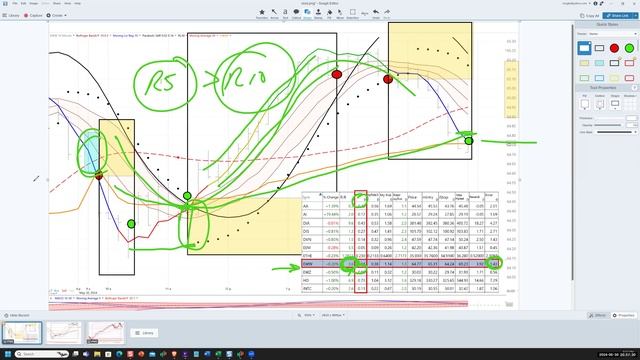
Task: Click the Thickness value field
Action: coord(631,118)
